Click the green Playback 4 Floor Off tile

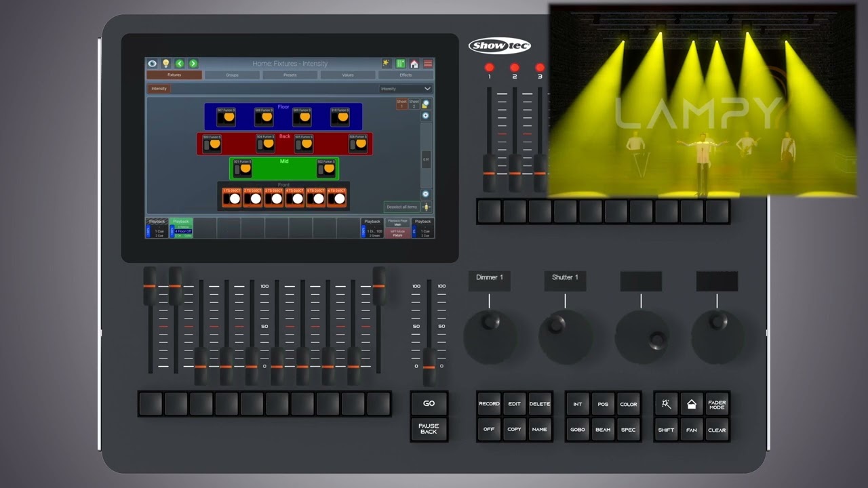pyautogui.click(x=181, y=228)
